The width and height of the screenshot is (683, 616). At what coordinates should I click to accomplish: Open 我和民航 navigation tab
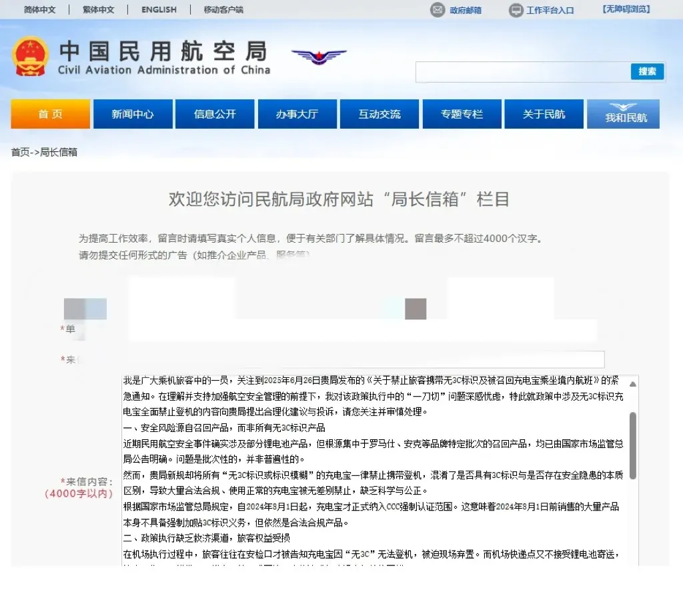(624, 114)
